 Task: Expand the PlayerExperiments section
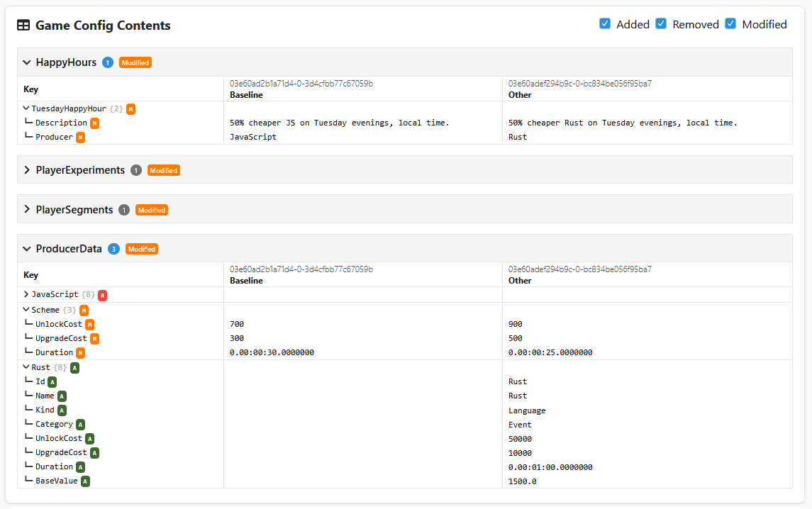(x=27, y=170)
